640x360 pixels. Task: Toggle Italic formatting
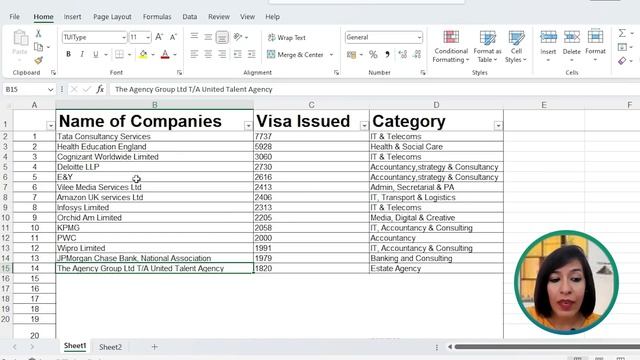pos(82,54)
